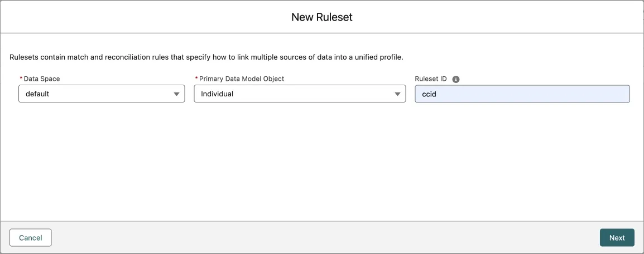
Task: Click the Primary Data Model Object arrow
Action: (397, 94)
